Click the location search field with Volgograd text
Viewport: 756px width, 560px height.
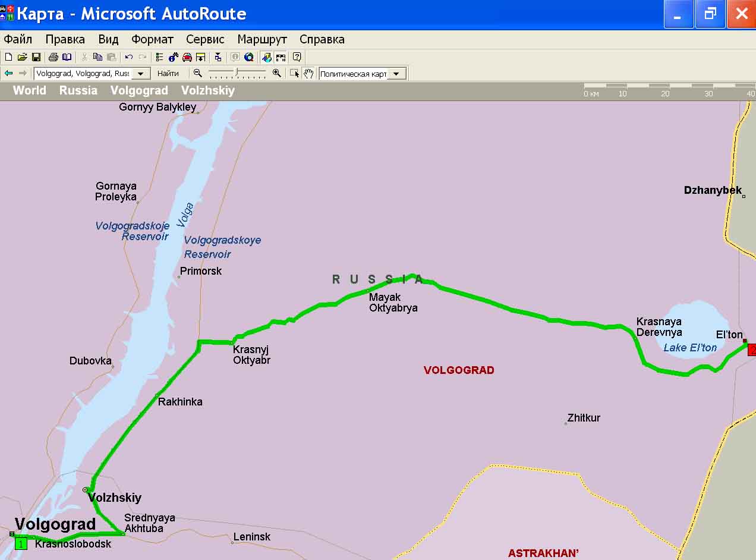point(82,74)
